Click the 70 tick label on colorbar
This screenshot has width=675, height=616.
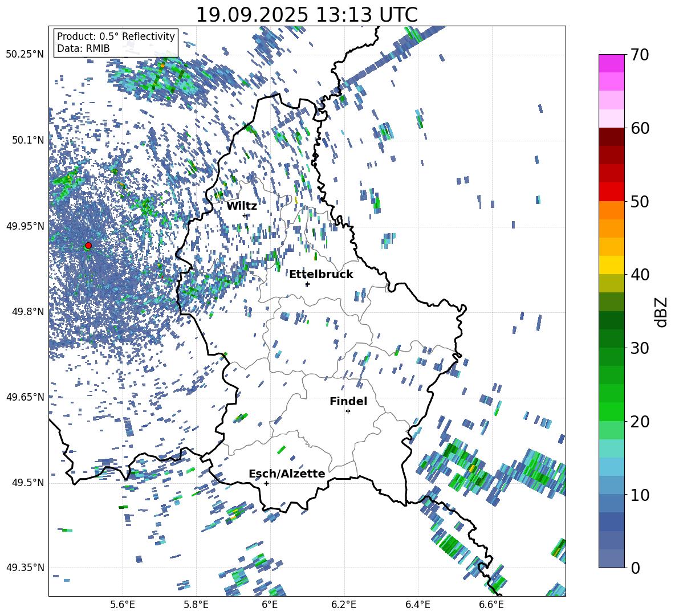[x=639, y=55]
